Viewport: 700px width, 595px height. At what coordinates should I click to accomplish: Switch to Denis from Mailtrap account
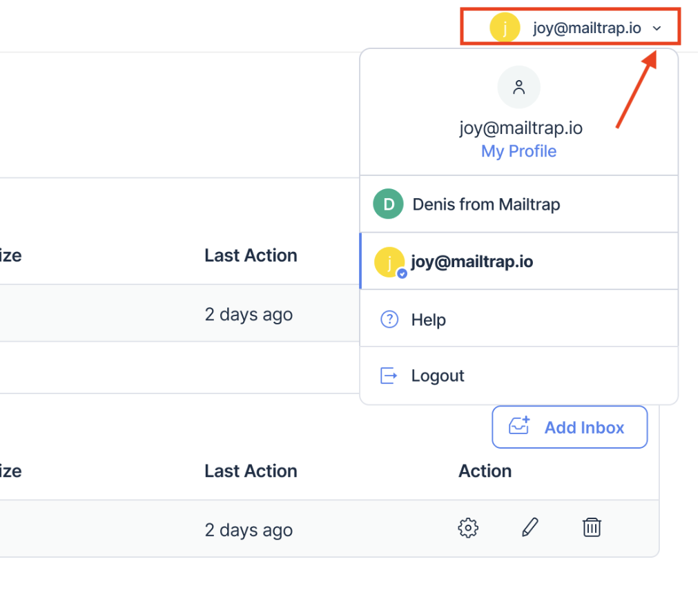click(x=518, y=204)
